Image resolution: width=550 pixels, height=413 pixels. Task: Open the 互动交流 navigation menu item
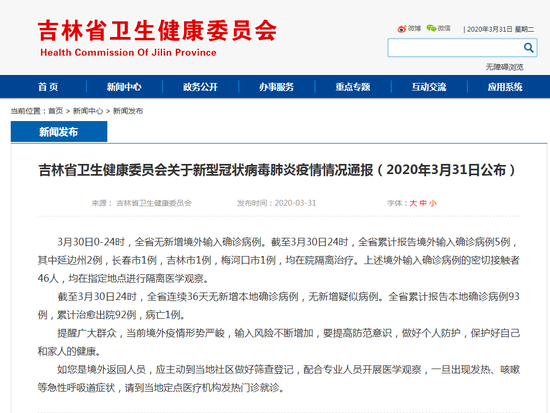click(x=429, y=87)
